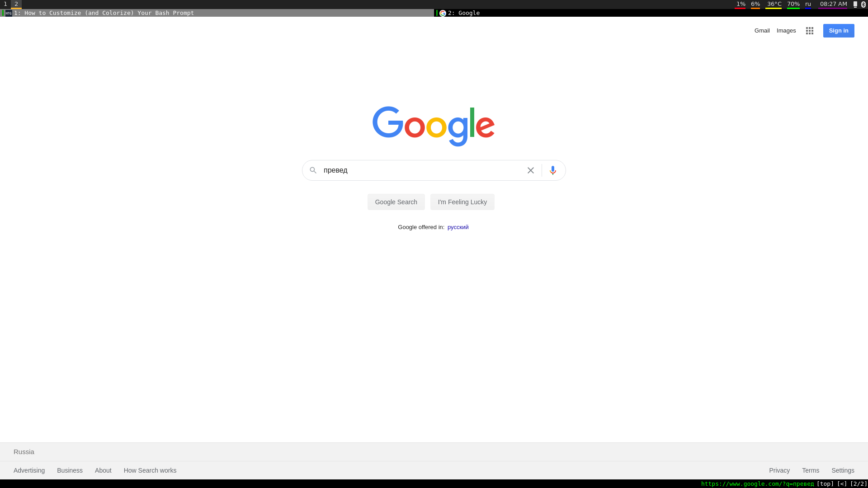The image size is (868, 488).
Task: Open Gmail link
Action: click(x=762, y=31)
